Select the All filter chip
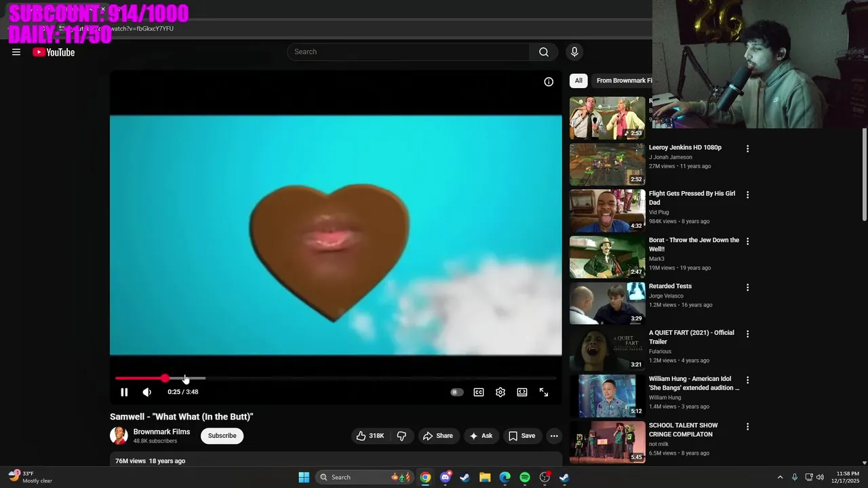 578,81
